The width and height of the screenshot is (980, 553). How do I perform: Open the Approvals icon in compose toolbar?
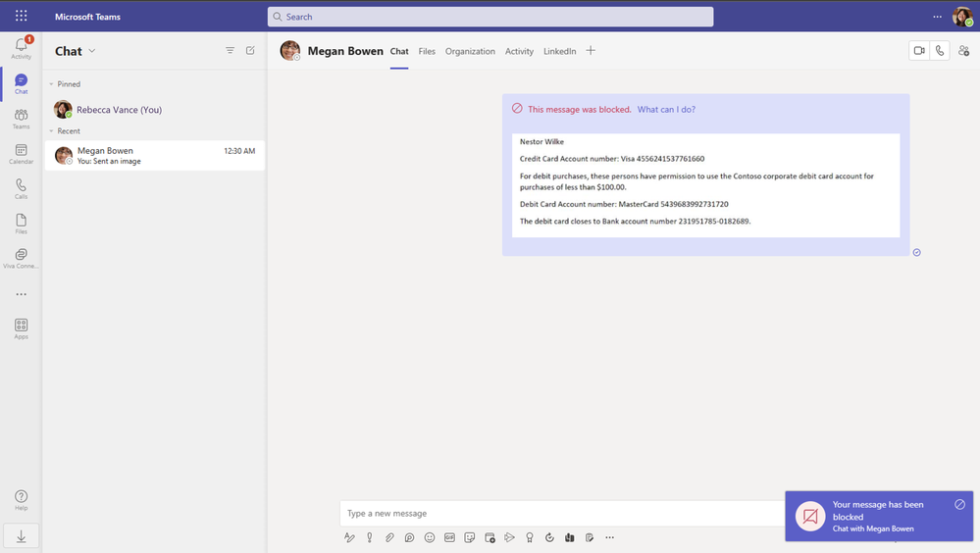549,537
